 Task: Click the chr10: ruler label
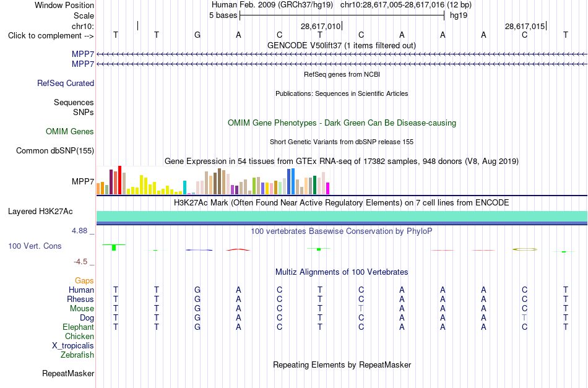[83, 26]
